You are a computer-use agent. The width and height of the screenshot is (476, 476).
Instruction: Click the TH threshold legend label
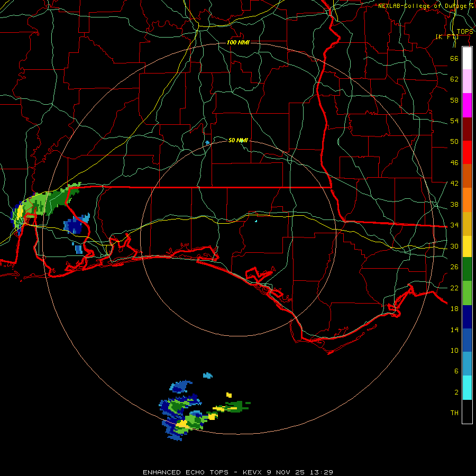pyautogui.click(x=454, y=413)
